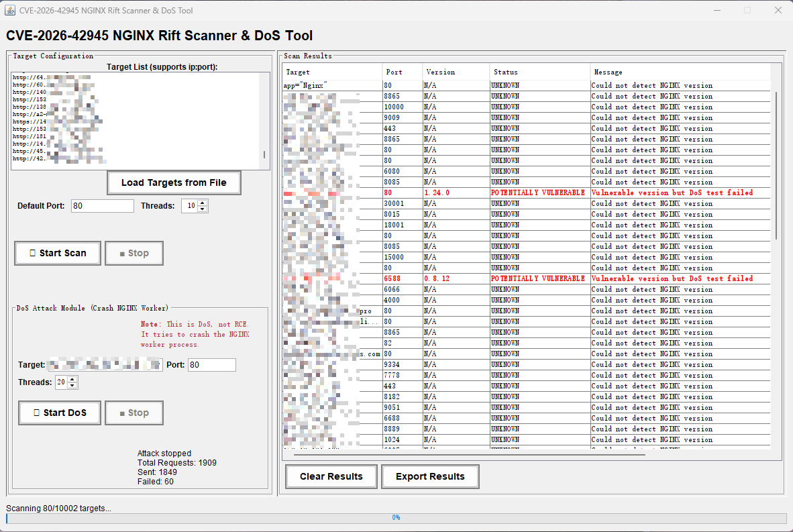The width and height of the screenshot is (793, 532).
Task: Focus the DoS module Target field
Action: [x=104, y=364]
